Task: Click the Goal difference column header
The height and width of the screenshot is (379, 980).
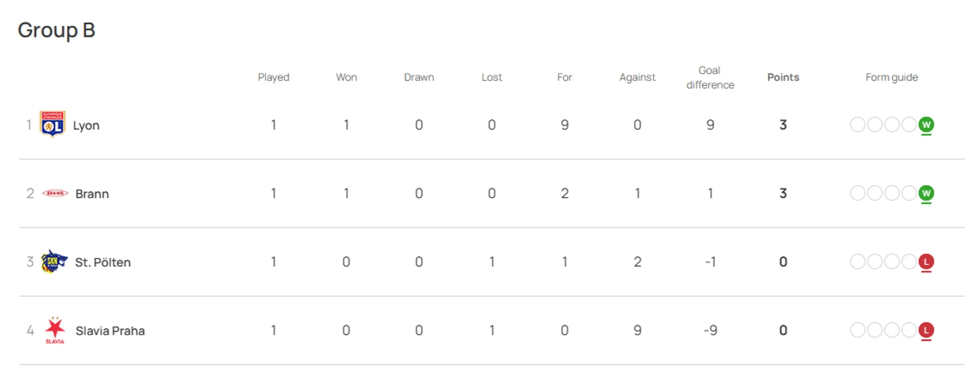Action: point(709,77)
